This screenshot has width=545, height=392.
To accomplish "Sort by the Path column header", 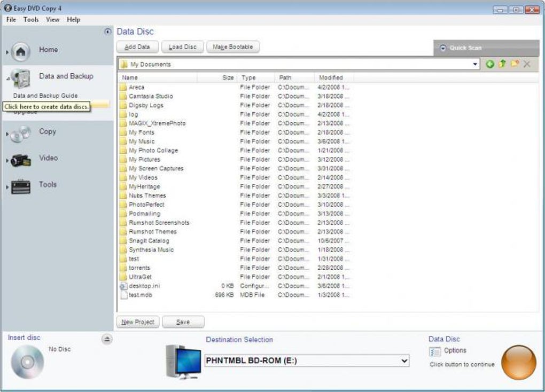I will [294, 77].
